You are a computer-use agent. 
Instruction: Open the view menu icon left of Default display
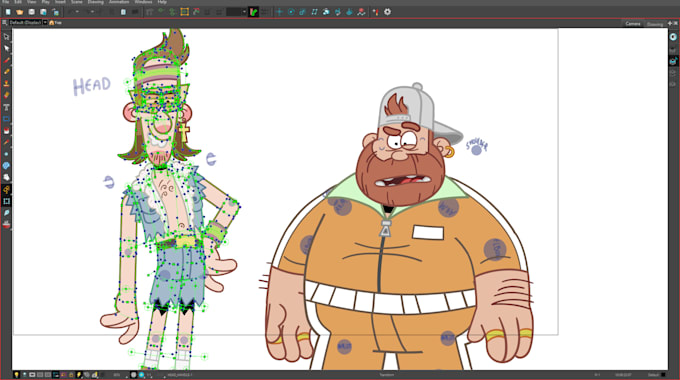4,23
